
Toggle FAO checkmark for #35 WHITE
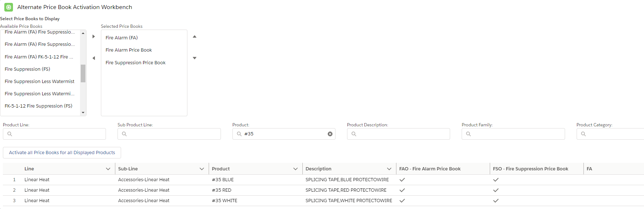pyautogui.click(x=402, y=201)
